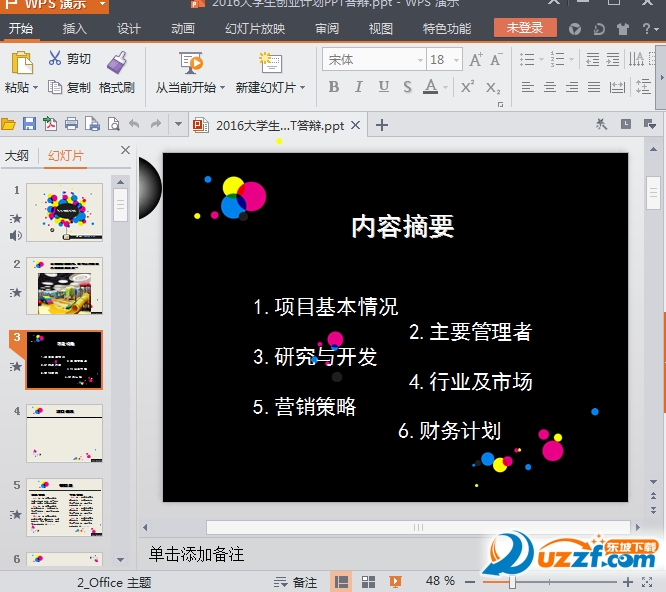The width and height of the screenshot is (666, 592).
Task: Close the slide panel with X
Action: 125,150
